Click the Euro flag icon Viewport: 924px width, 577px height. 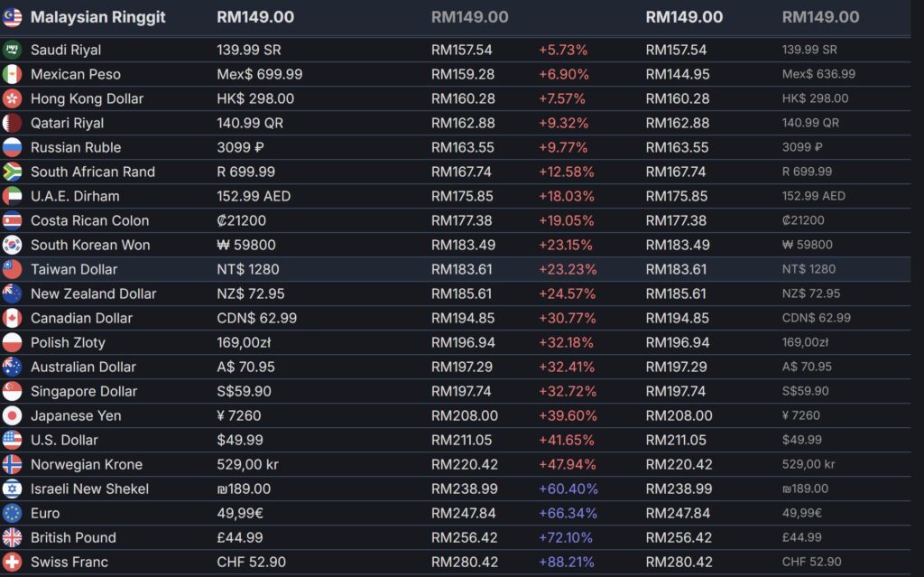[12, 513]
